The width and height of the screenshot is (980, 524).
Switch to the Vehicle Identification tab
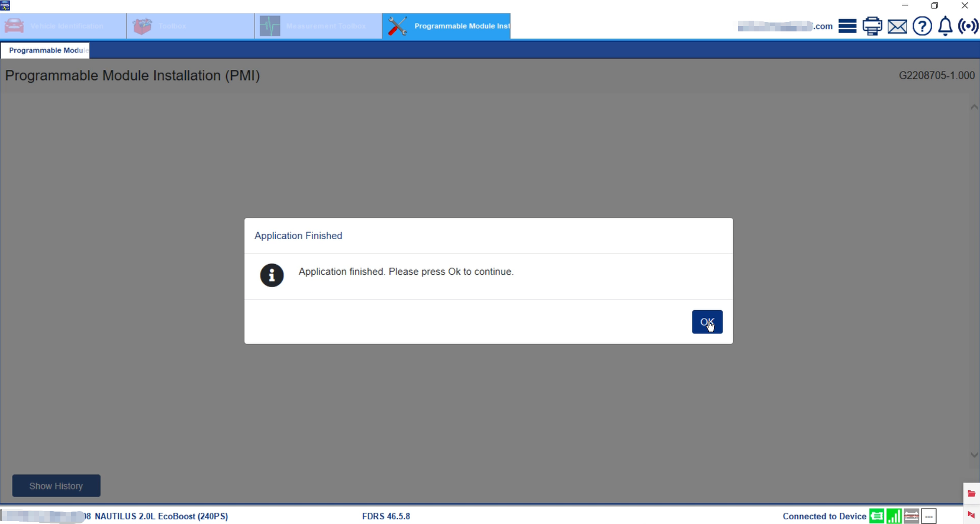click(63, 26)
